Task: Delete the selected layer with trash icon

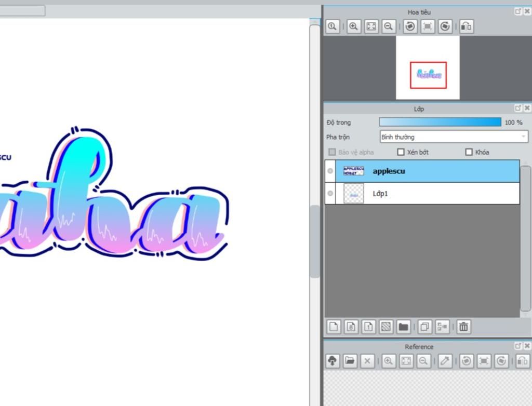Action: pos(464,327)
